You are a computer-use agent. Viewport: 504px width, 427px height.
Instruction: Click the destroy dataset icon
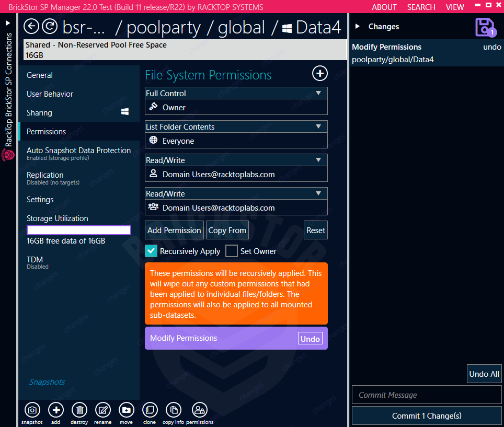[x=79, y=410]
